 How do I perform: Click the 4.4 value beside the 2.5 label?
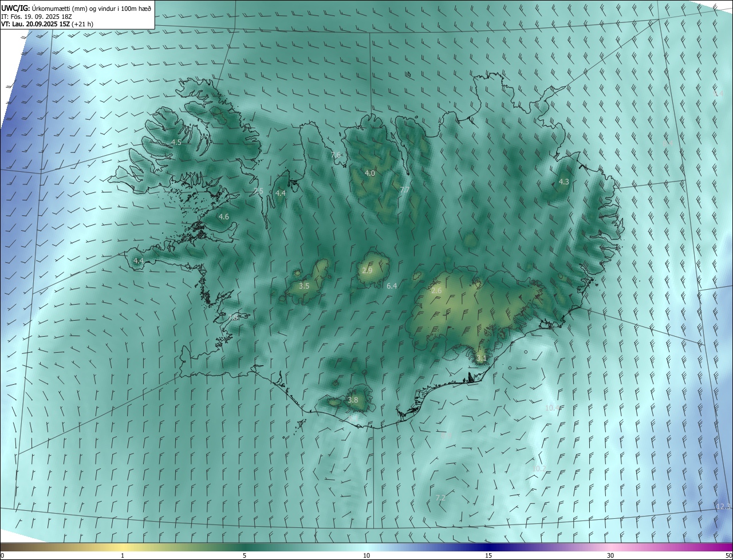coord(281,194)
